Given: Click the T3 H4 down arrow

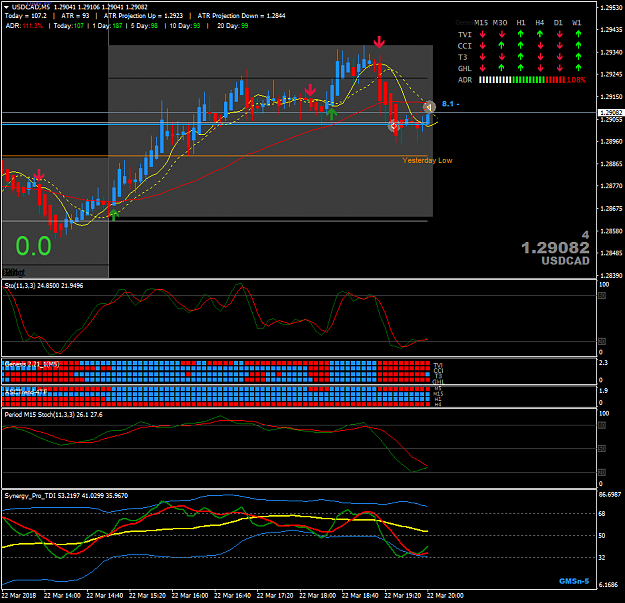Looking at the screenshot, I should [540, 57].
